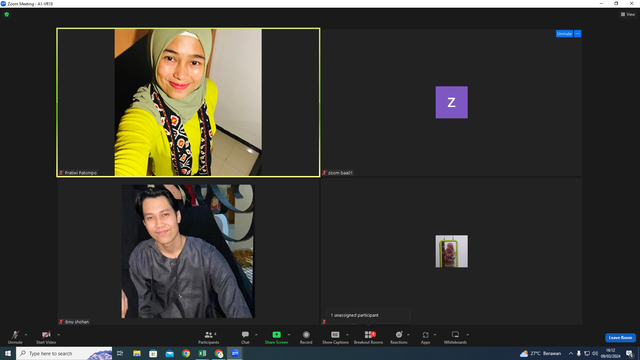Viewport: 640px width, 360px height.
Task: Select ibnu shohan's video tile
Action: [x=188, y=251]
